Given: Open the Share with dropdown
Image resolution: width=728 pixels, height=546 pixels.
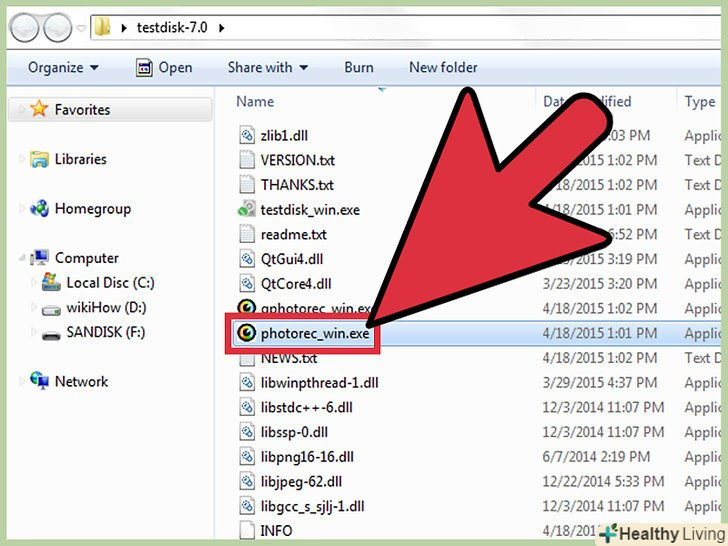Looking at the screenshot, I should 268,68.
